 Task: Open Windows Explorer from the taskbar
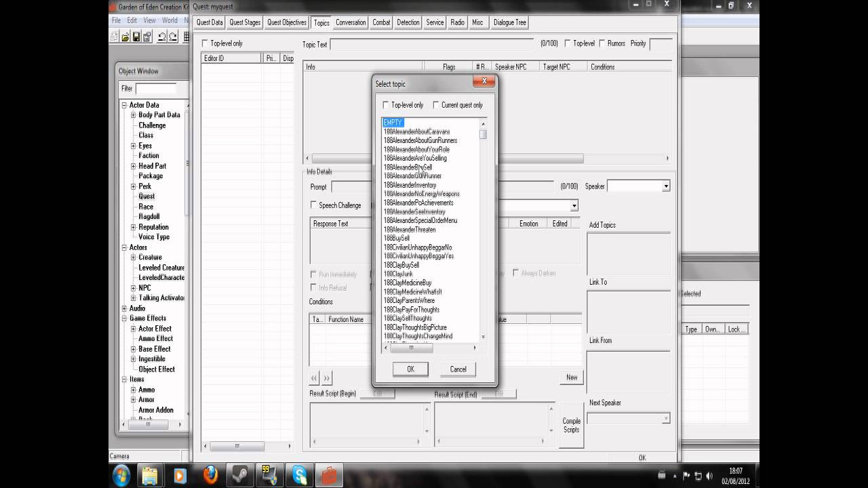pos(150,475)
